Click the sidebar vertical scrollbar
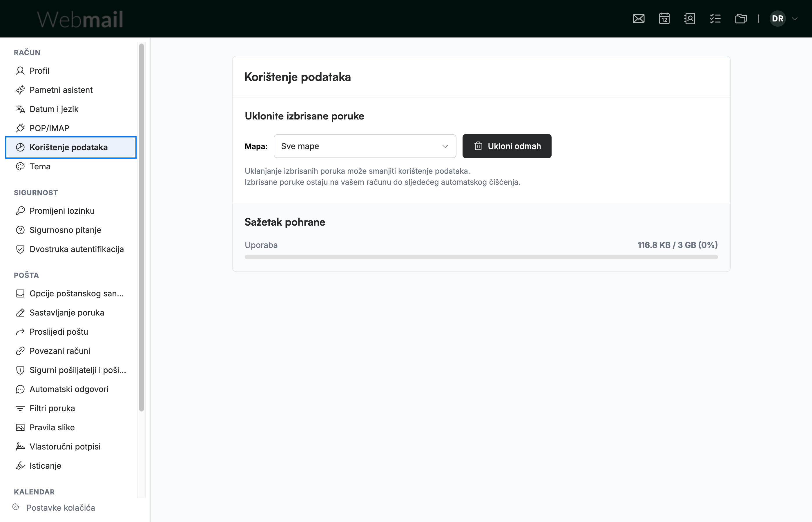The height and width of the screenshot is (522, 812). click(x=141, y=227)
